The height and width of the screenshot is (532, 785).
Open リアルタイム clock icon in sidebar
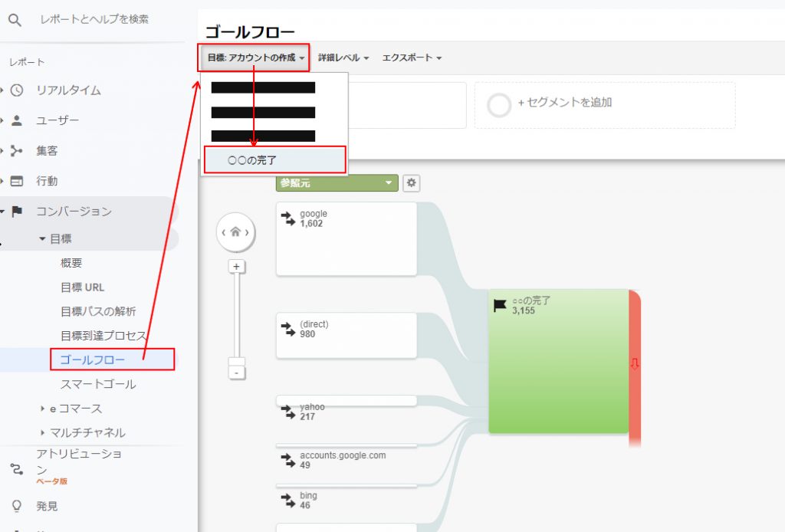[x=17, y=90]
